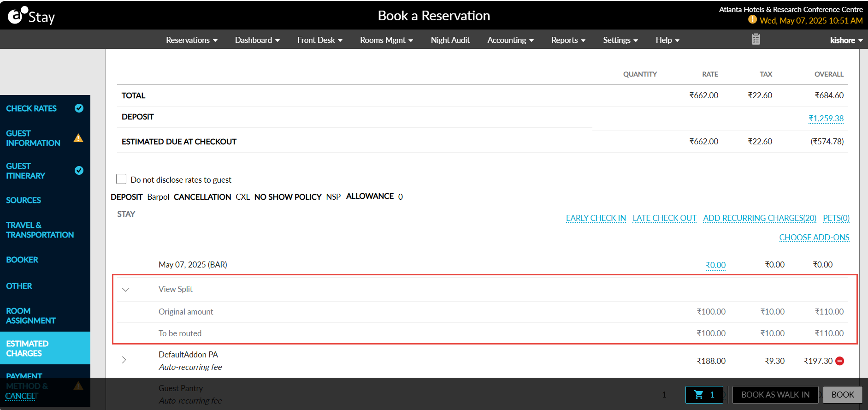Click the To be routed row label

[x=180, y=333]
